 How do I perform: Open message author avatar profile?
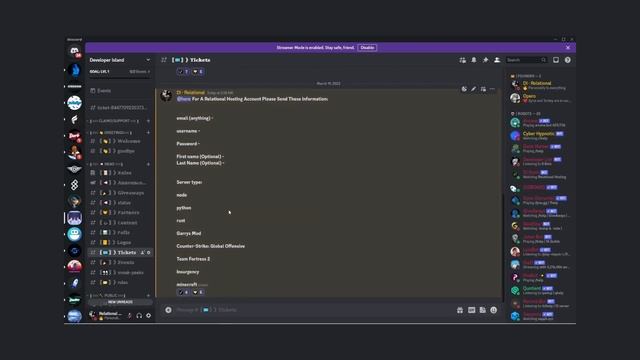click(166, 96)
